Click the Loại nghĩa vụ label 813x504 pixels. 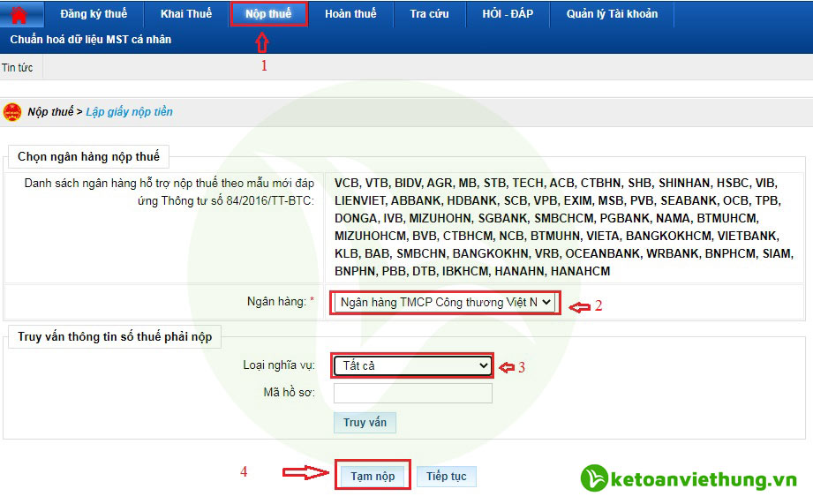pyautogui.click(x=279, y=365)
